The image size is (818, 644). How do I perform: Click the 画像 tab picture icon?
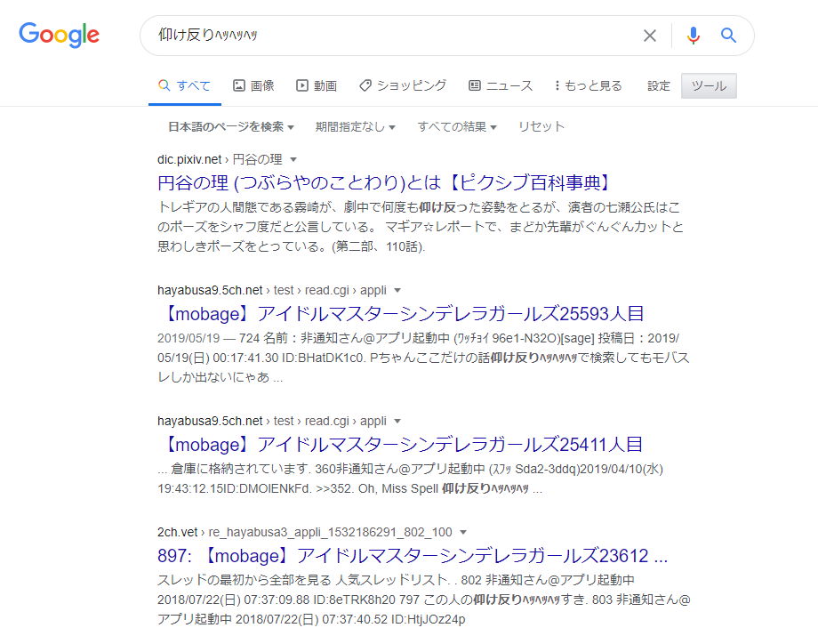coord(239,85)
